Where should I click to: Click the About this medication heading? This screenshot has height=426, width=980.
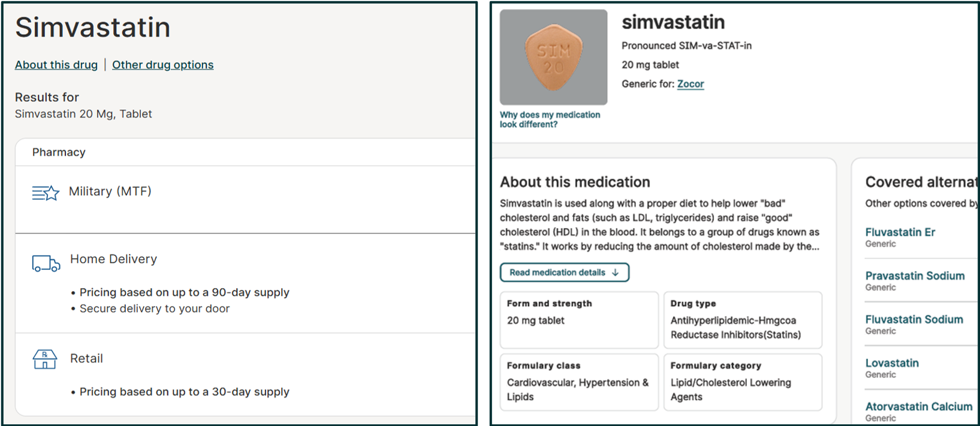(x=575, y=182)
